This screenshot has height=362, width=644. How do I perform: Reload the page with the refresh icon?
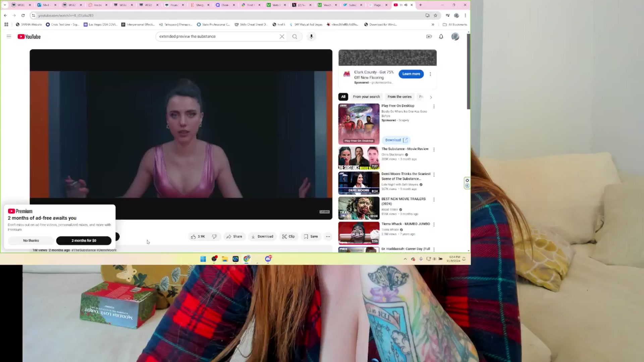[23, 15]
